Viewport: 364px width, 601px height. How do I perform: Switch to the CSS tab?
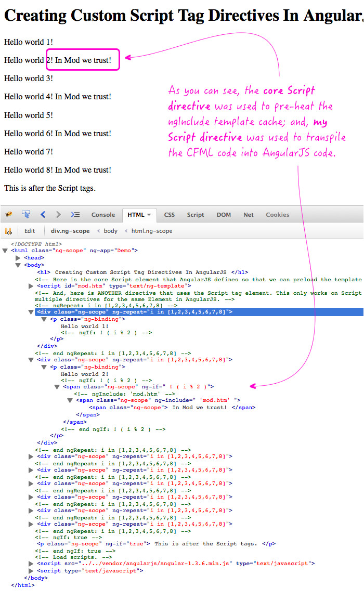coord(169,215)
